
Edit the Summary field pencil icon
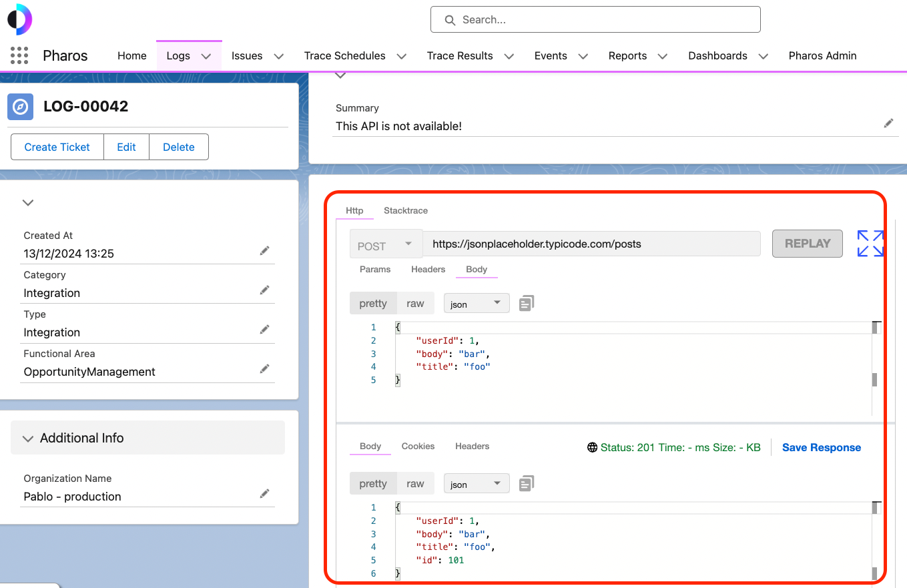point(888,123)
